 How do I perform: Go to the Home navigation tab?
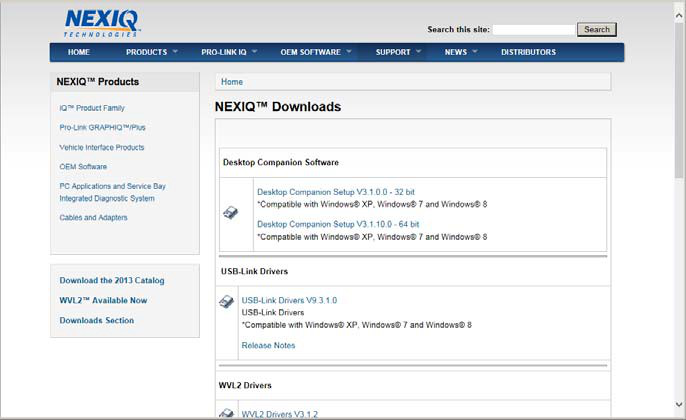coord(79,52)
